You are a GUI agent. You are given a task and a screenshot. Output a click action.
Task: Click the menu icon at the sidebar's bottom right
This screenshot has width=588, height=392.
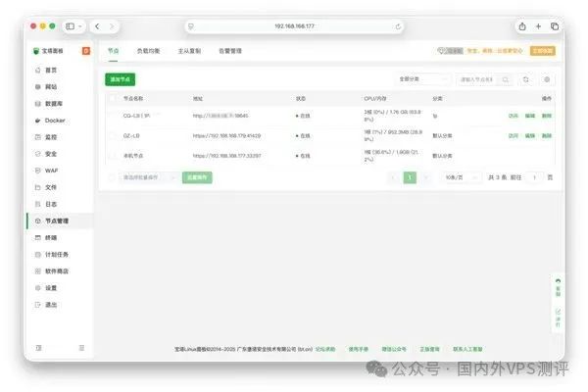(81, 348)
